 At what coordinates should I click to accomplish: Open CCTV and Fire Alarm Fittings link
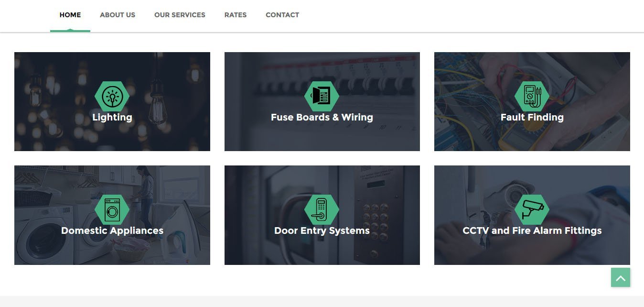coord(532,230)
